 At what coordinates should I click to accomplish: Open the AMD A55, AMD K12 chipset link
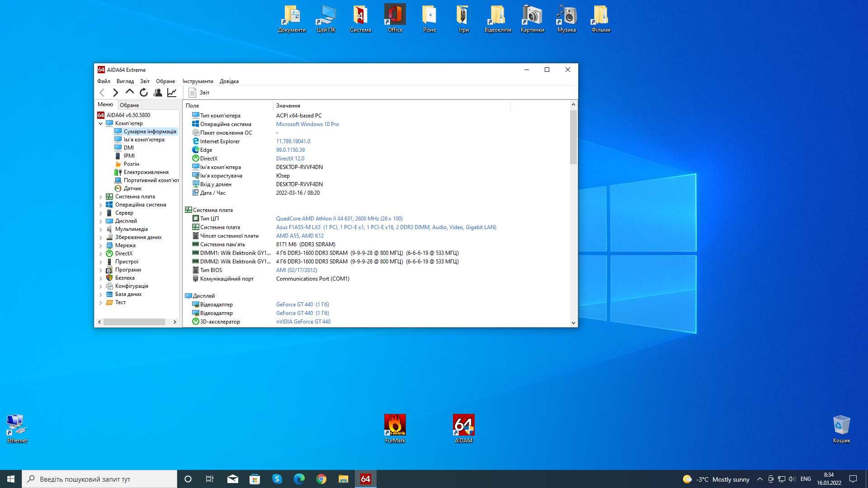tap(300, 236)
